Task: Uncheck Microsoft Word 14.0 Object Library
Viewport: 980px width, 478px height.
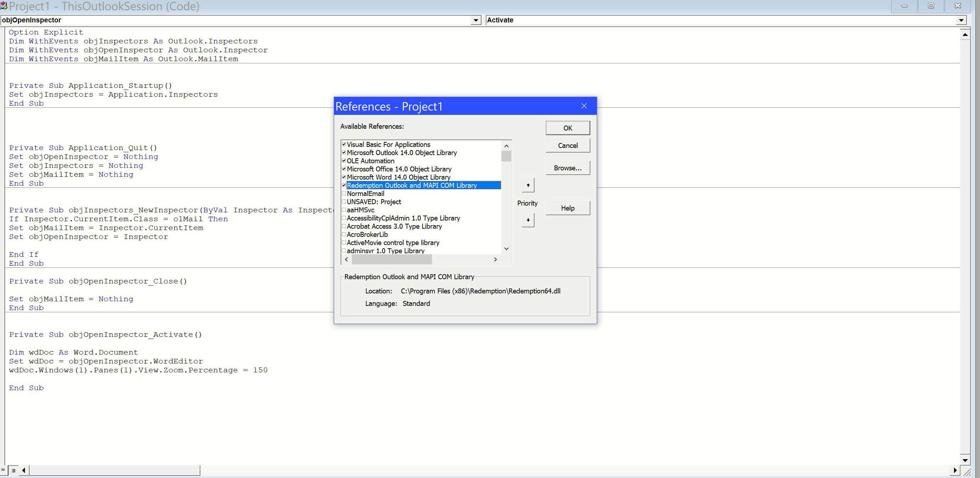Action: click(344, 177)
